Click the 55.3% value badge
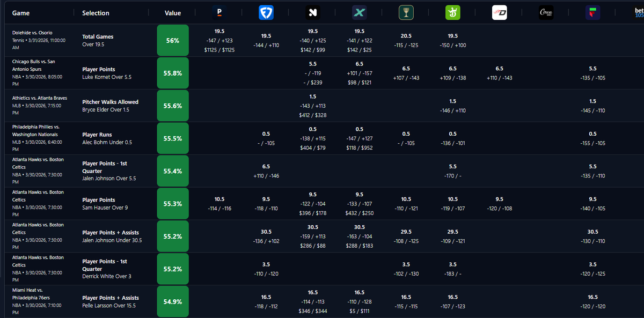The height and width of the screenshot is (318, 644). [173, 204]
